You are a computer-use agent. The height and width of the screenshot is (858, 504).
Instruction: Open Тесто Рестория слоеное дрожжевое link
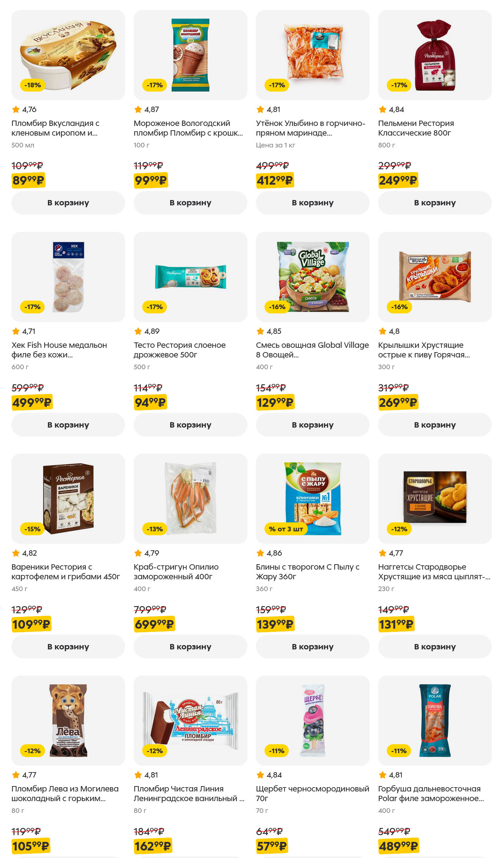pos(179,350)
